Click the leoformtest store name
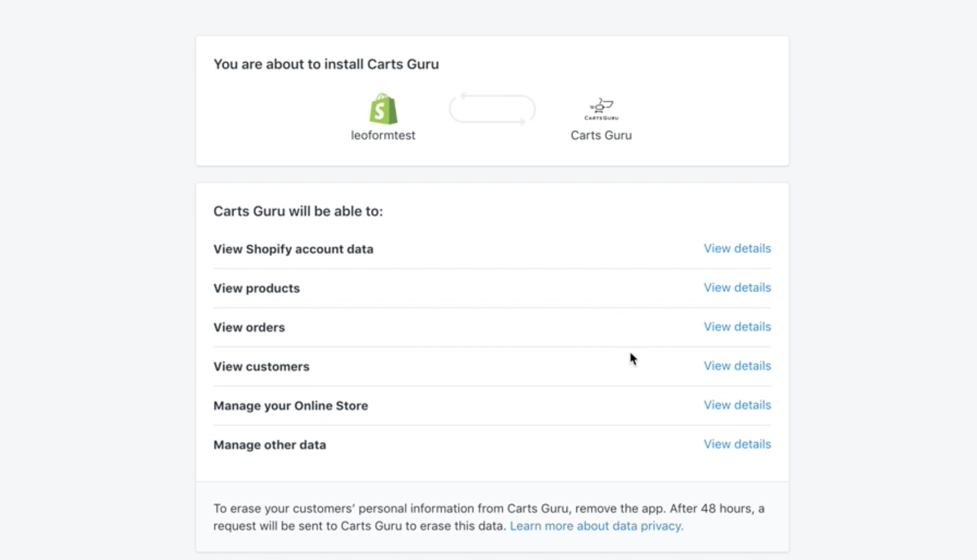The height and width of the screenshot is (560, 977). (x=383, y=135)
